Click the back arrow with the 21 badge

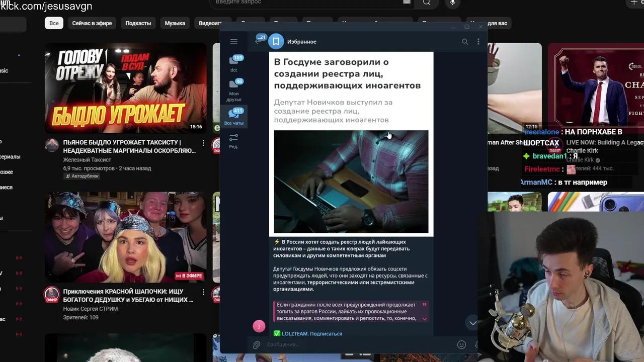tap(260, 40)
